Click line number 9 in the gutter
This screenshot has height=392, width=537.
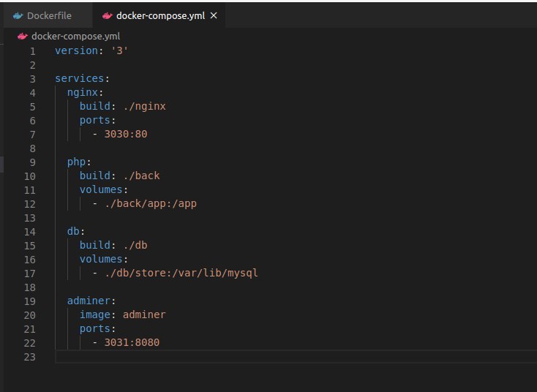tap(32, 162)
